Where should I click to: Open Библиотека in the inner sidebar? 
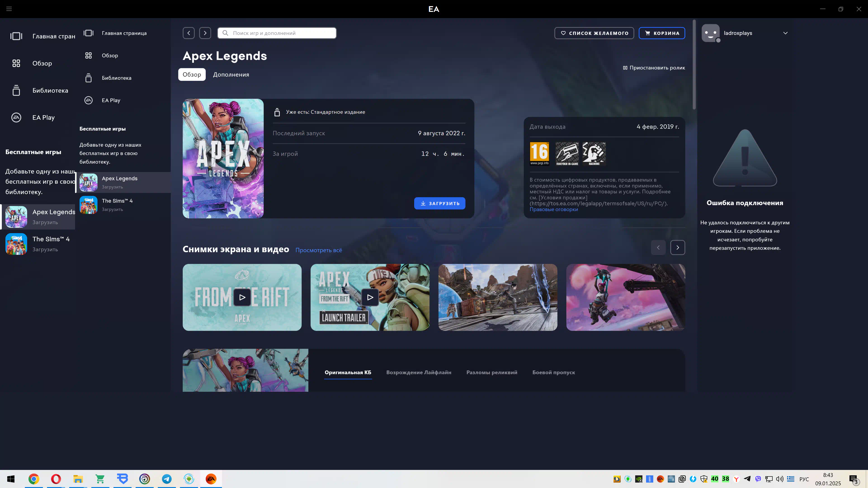point(117,78)
